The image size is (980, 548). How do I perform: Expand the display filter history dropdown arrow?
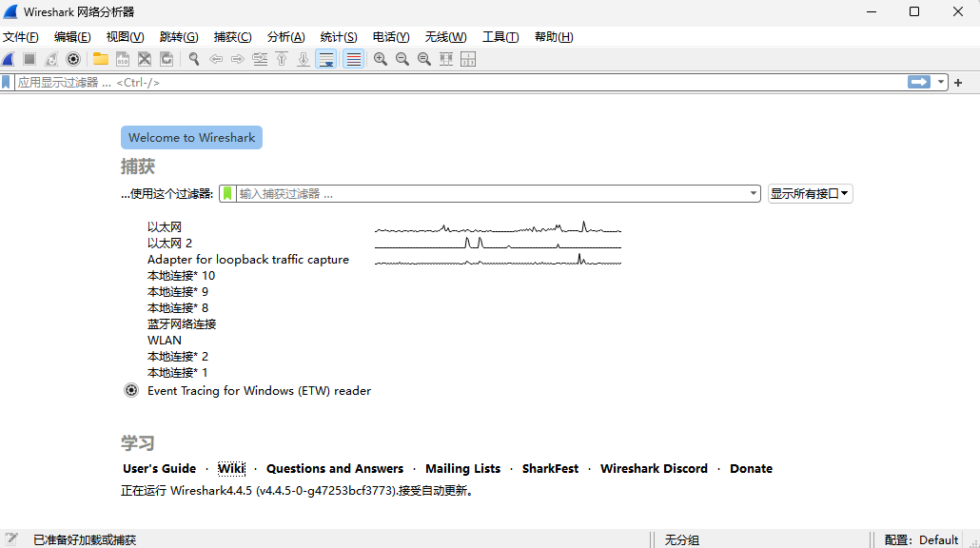tap(942, 83)
